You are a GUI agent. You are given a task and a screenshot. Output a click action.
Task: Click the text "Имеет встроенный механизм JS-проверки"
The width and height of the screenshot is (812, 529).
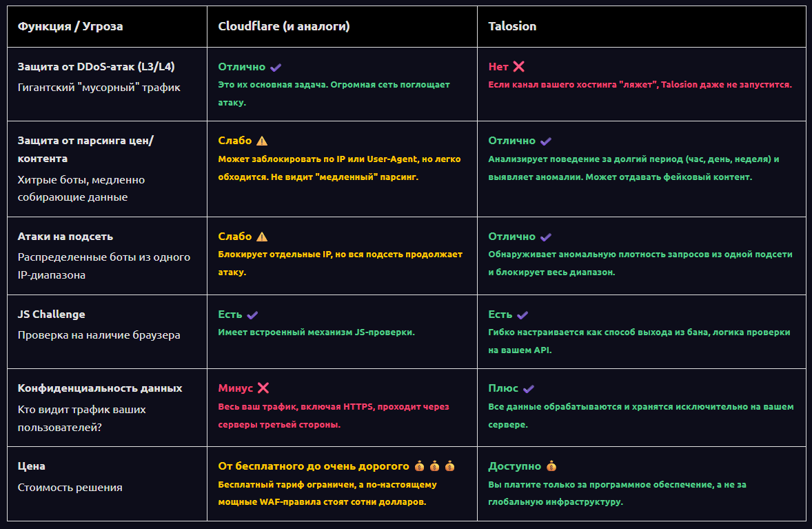click(316, 332)
